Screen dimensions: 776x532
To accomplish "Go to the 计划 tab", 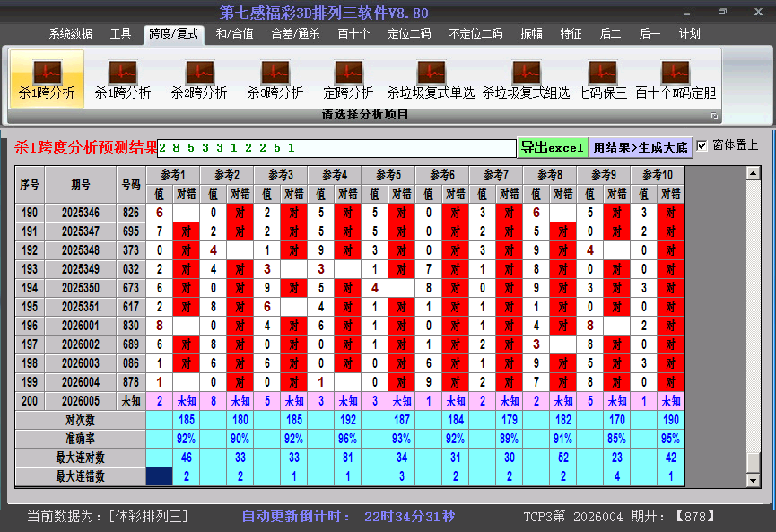I will (689, 34).
